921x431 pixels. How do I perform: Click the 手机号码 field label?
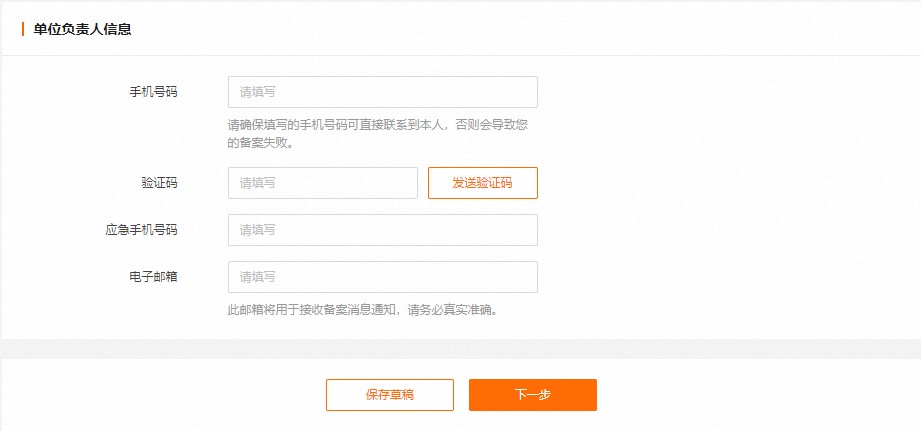click(x=153, y=92)
